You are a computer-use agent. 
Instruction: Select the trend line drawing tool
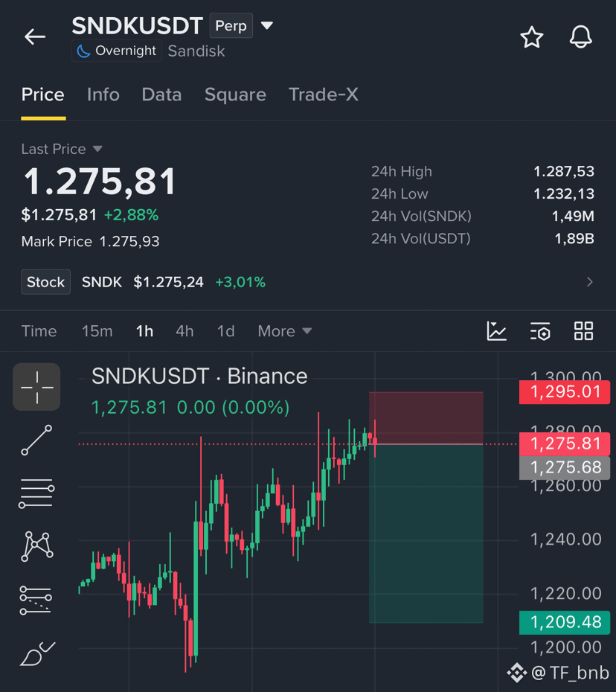point(36,440)
